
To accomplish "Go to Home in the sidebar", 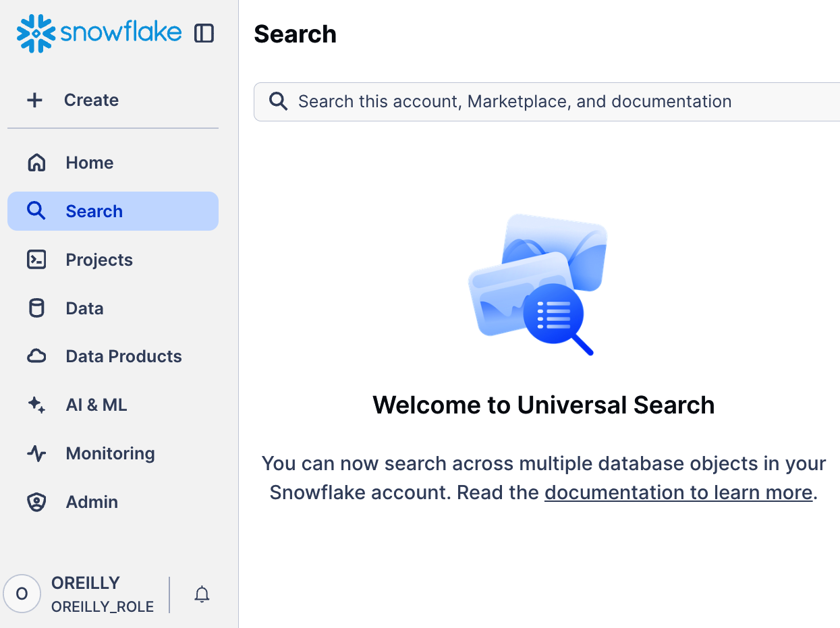I will pos(113,163).
